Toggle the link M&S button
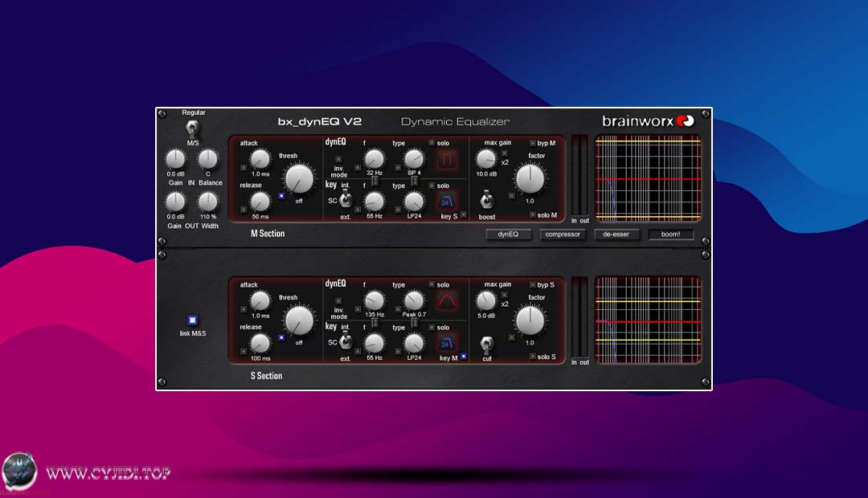The width and height of the screenshot is (868, 498). point(192,320)
